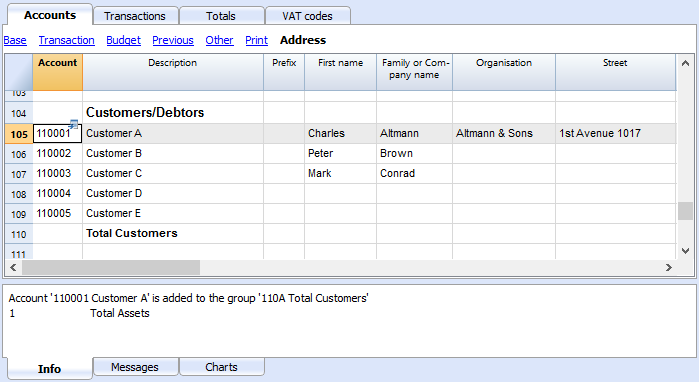This screenshot has width=699, height=382.
Task: Switch to the Transactions tab
Action: [135, 16]
